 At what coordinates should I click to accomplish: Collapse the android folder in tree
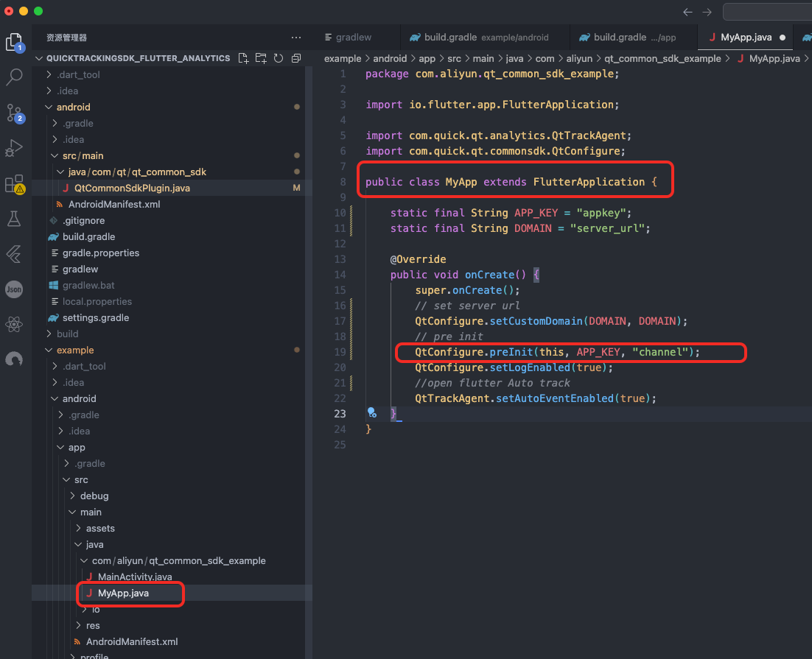[73, 107]
